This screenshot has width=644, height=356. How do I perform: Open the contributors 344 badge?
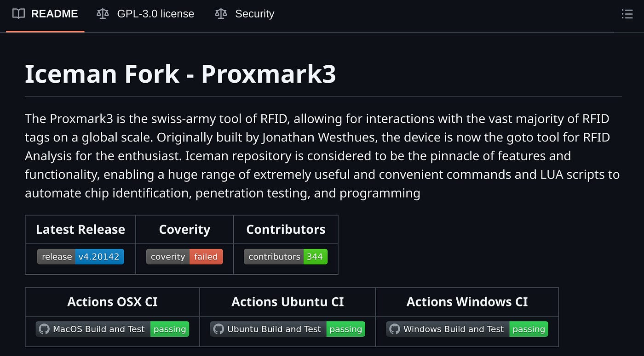286,257
